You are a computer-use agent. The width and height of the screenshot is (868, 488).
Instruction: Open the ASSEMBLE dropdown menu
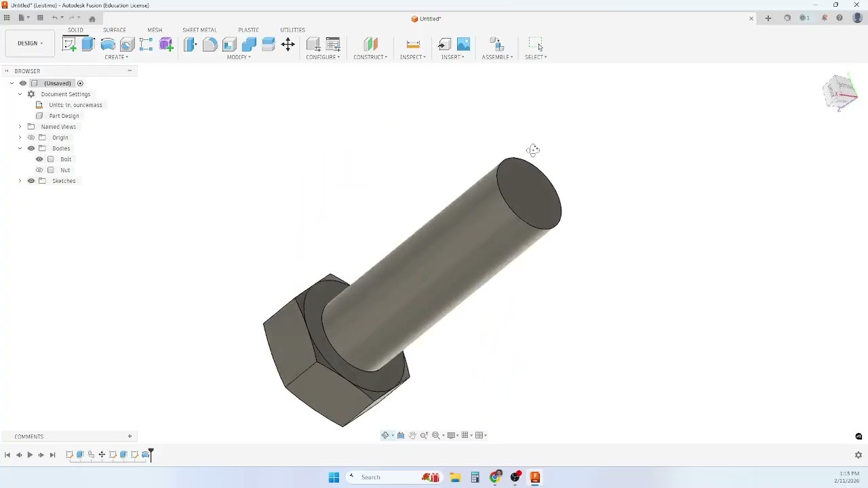[497, 57]
